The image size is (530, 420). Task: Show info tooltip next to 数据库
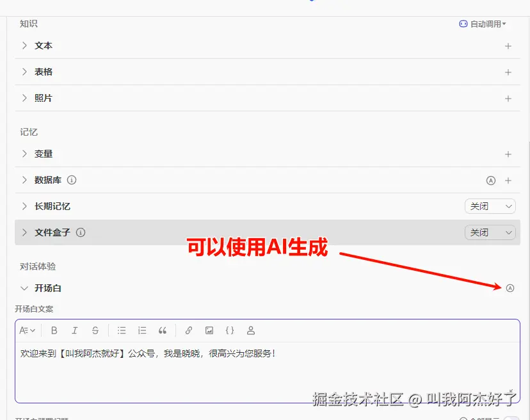coord(72,180)
